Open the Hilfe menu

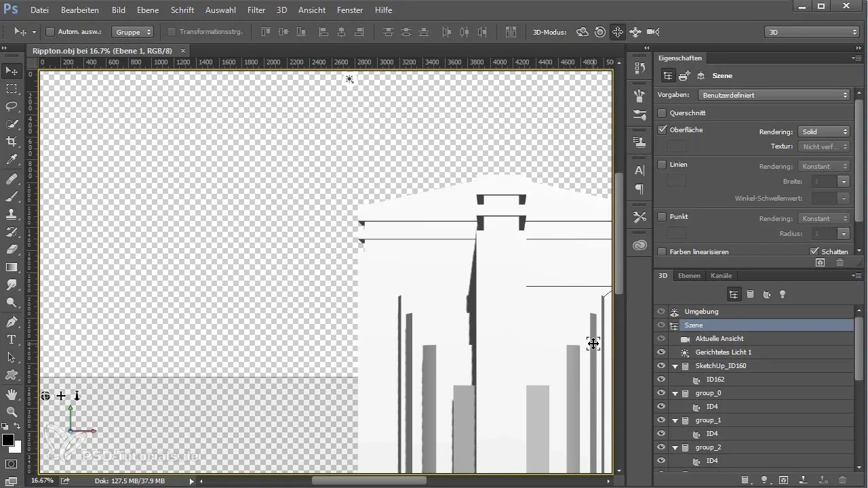pyautogui.click(x=384, y=10)
